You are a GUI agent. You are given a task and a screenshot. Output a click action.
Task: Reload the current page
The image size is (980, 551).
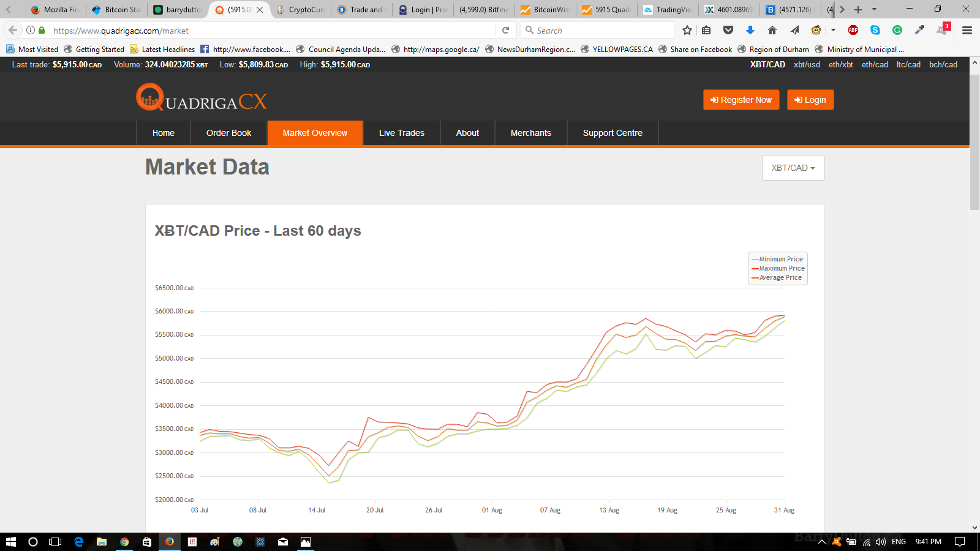[x=505, y=30]
